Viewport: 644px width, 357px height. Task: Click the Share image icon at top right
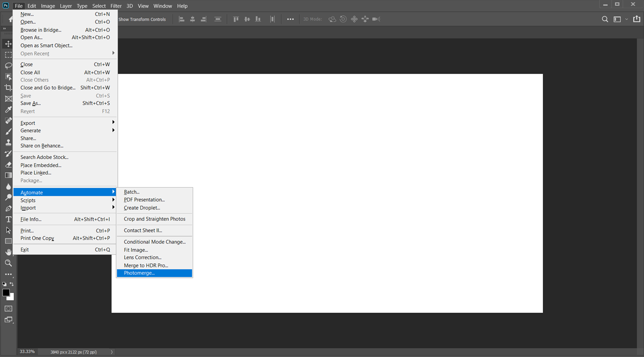[636, 19]
